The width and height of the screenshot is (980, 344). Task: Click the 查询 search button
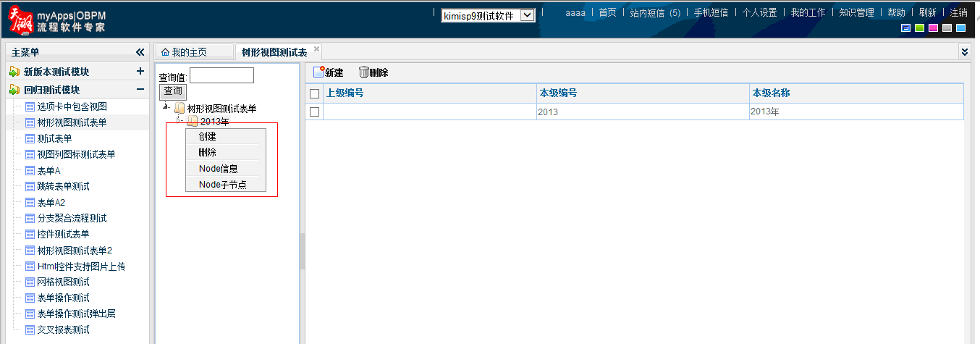(173, 91)
